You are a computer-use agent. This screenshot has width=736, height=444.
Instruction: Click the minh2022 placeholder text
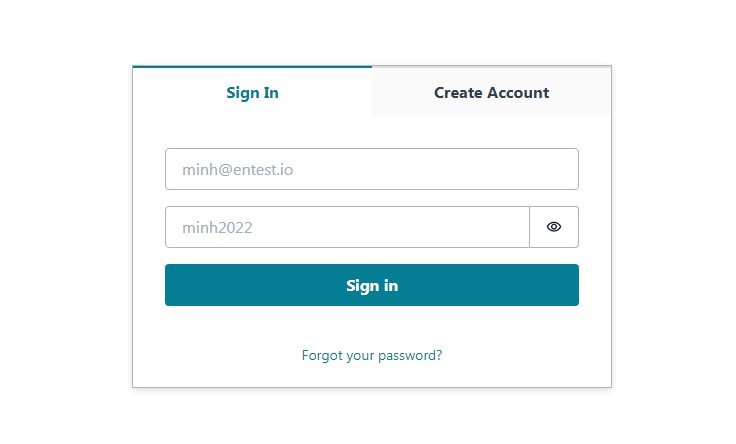coord(217,228)
